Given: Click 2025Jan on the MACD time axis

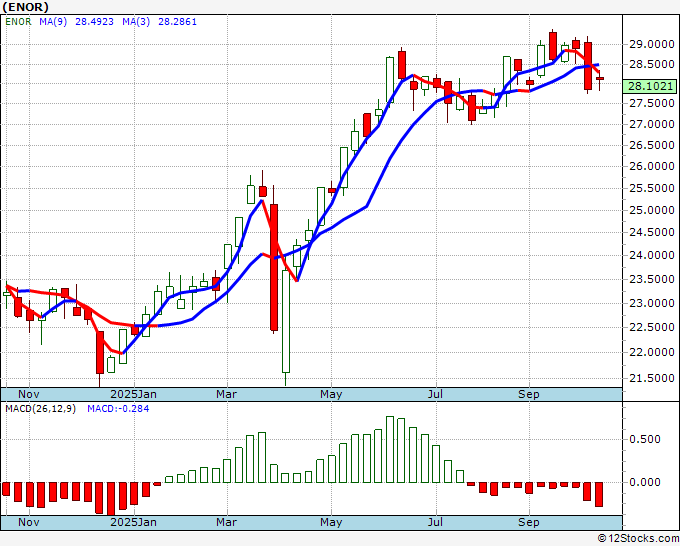Looking at the screenshot, I should click(x=134, y=522).
